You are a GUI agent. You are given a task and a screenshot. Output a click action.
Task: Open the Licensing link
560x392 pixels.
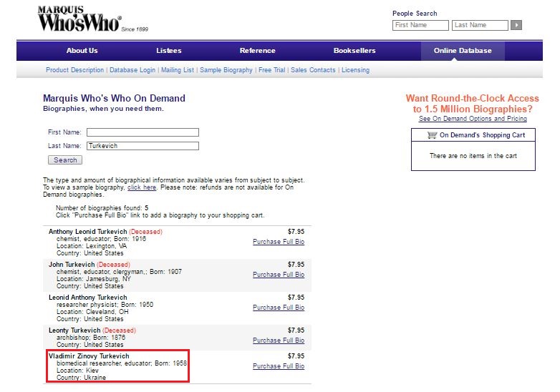tap(355, 70)
